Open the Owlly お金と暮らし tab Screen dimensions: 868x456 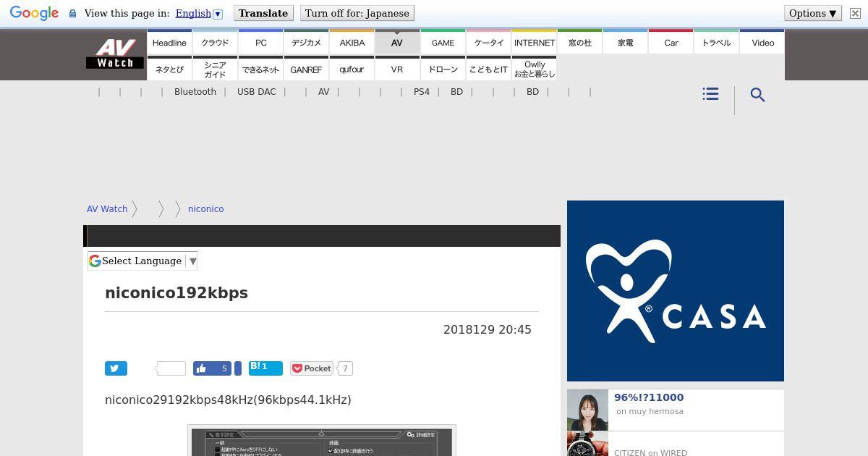pyautogui.click(x=534, y=69)
